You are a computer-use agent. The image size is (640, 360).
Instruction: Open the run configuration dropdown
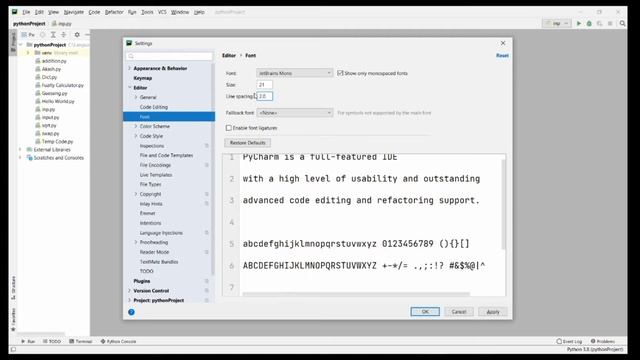556,24
